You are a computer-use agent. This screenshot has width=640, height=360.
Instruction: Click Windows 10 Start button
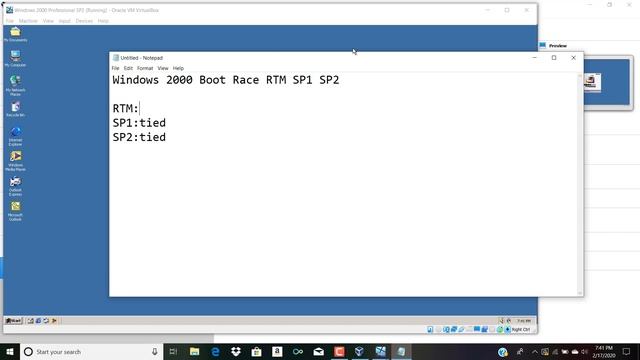(10, 352)
